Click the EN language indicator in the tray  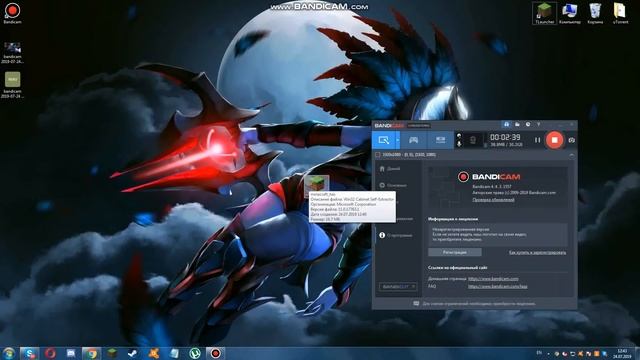point(539,353)
